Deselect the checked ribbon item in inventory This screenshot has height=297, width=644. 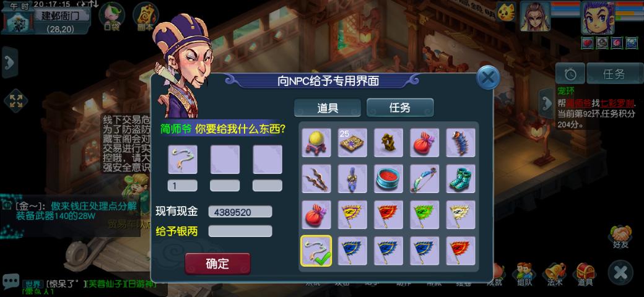click(316, 251)
